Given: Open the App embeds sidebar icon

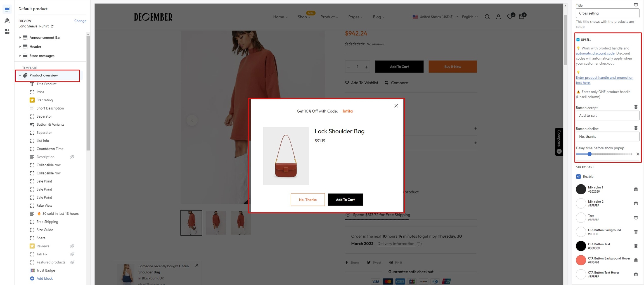Looking at the screenshot, I should (7, 31).
